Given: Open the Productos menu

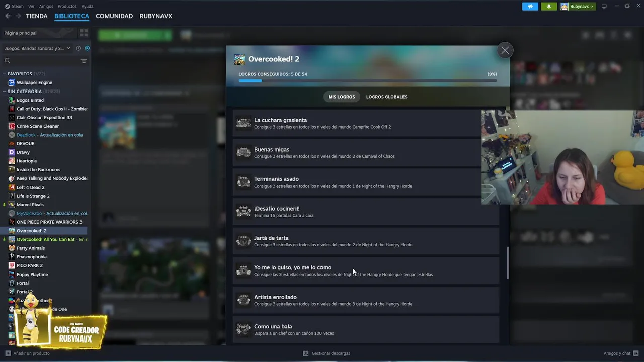Looking at the screenshot, I should [x=67, y=6].
